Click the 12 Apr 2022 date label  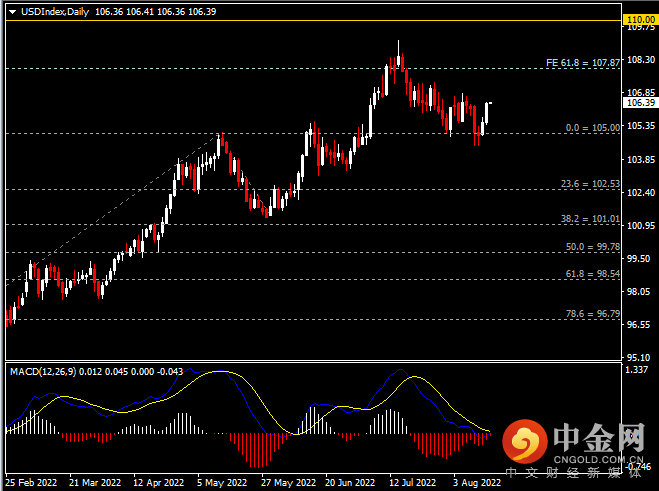pyautogui.click(x=158, y=483)
